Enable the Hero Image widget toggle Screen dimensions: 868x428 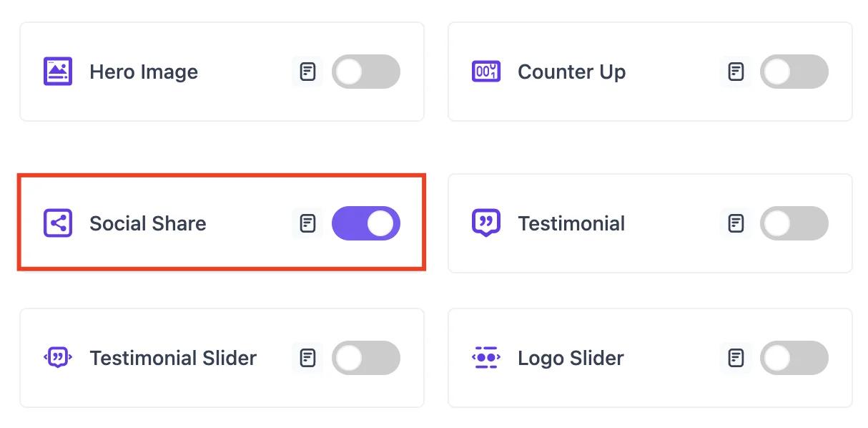[x=366, y=71]
